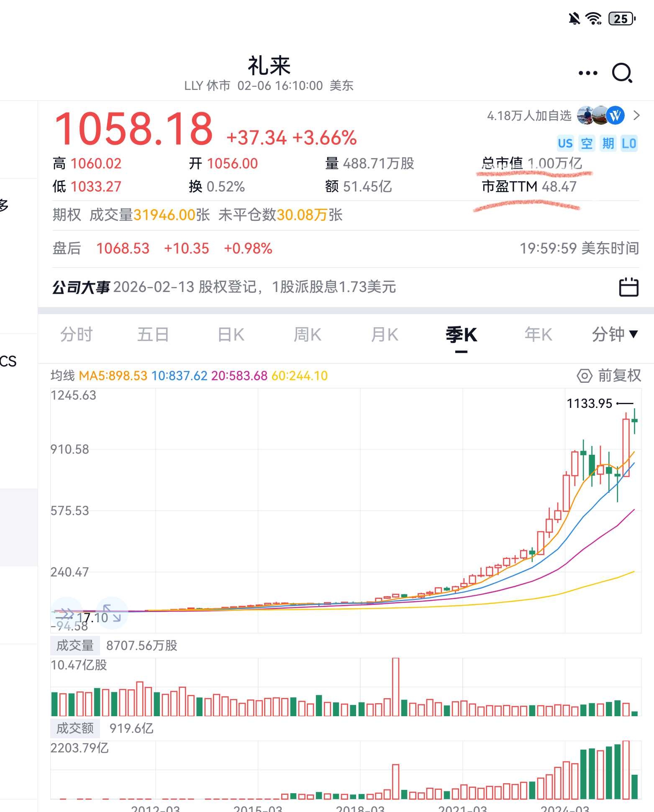Viewport: 654px width, 812px height.
Task: Open the 4.18万人加自选 watchlist link
Action: point(529,115)
